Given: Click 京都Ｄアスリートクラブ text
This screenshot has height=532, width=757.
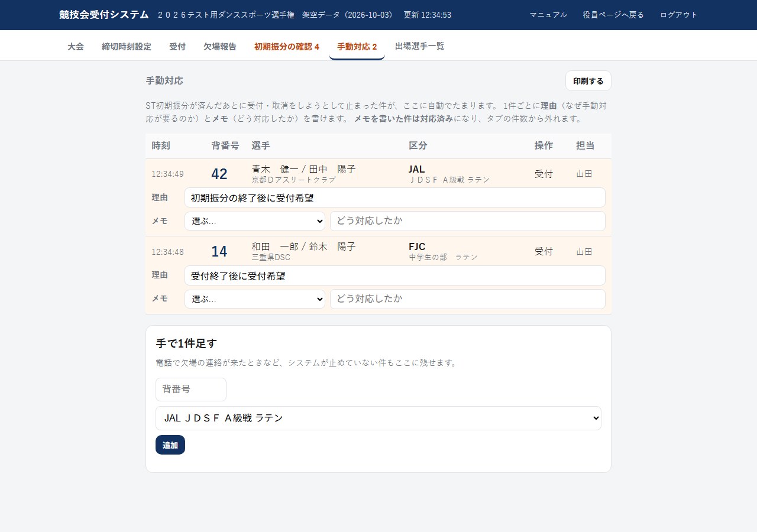Looking at the screenshot, I should (x=294, y=180).
